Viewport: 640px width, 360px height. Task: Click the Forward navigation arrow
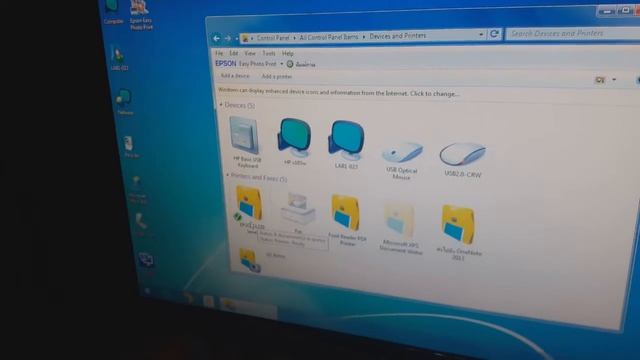pos(228,38)
